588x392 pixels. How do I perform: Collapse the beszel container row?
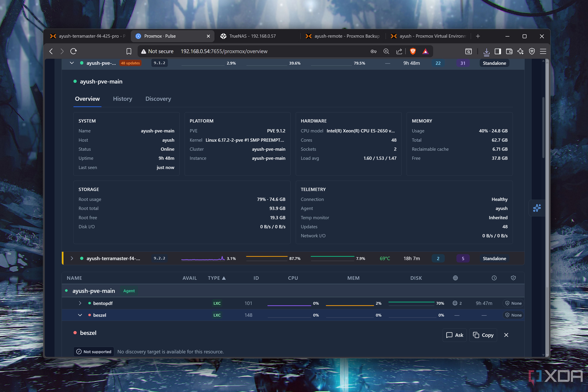coord(80,315)
